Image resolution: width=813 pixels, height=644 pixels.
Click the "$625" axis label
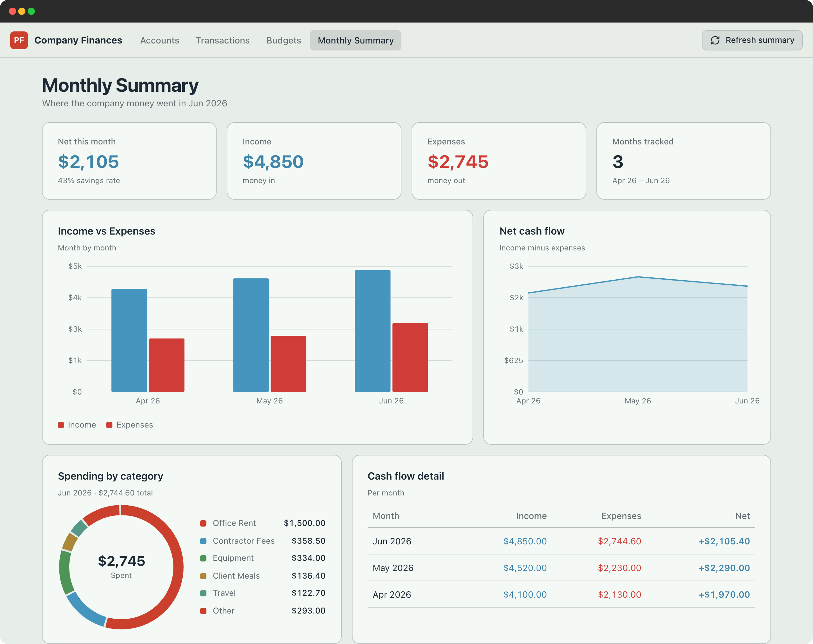pos(514,361)
